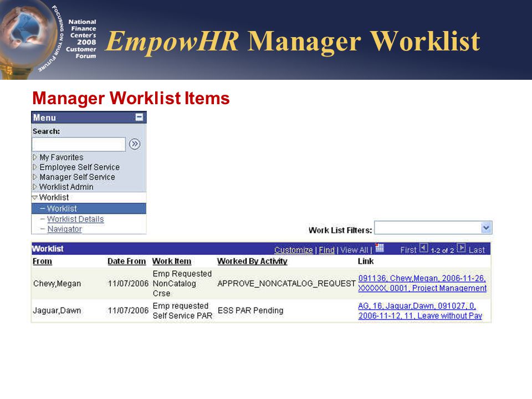Sort by Worked By Activity column header
Image resolution: width=532 pixels, height=399 pixels.
coord(252,261)
